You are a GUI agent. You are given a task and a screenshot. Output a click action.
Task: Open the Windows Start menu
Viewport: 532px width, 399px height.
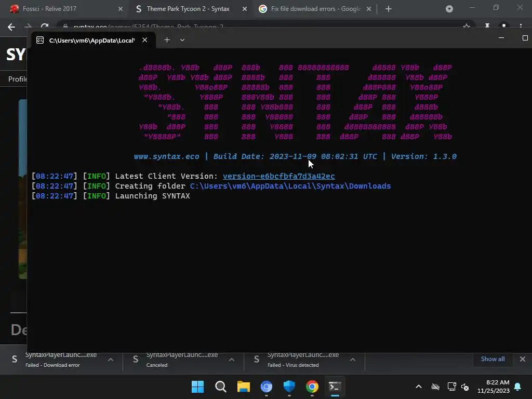point(197,387)
